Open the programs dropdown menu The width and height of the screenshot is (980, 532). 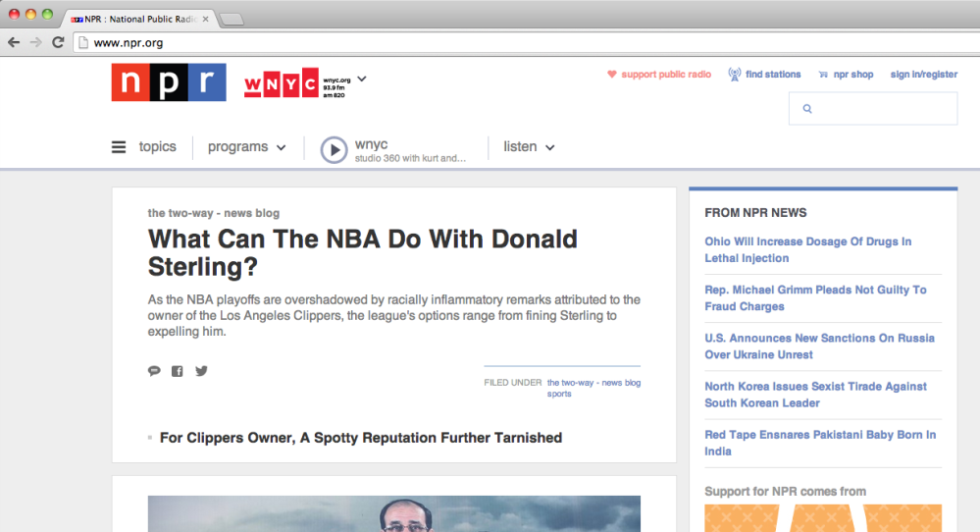tap(247, 147)
